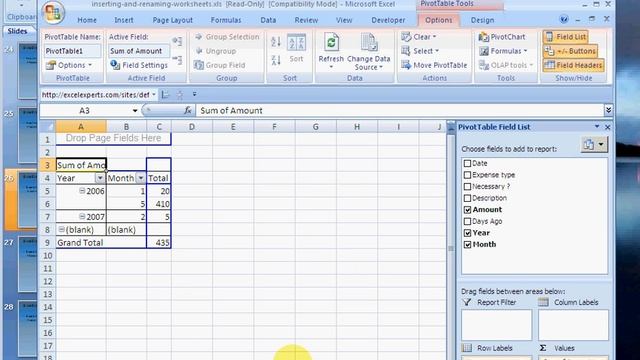This screenshot has height=360, width=640.
Task: Toggle the +/- Buttons display
Action: pyautogui.click(x=570, y=51)
